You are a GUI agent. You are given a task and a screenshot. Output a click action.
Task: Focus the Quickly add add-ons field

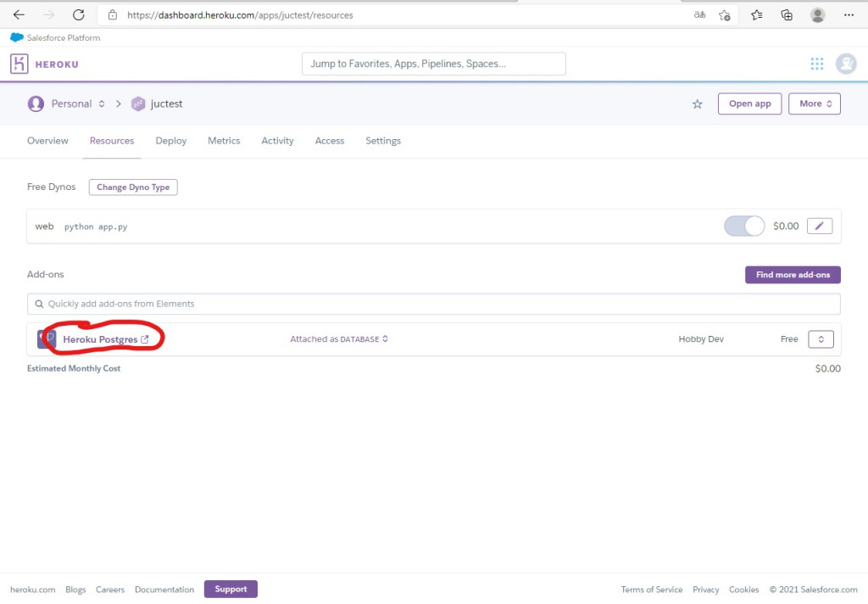click(433, 304)
